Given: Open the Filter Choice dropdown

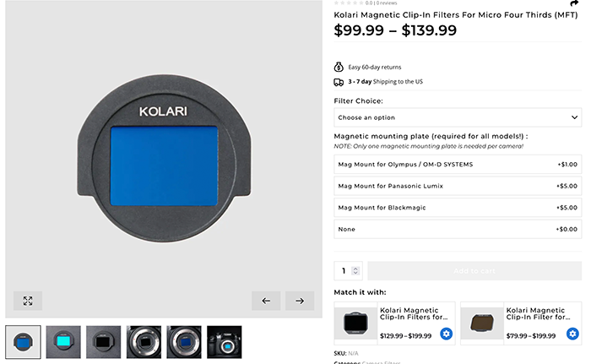Looking at the screenshot, I should tap(457, 117).
